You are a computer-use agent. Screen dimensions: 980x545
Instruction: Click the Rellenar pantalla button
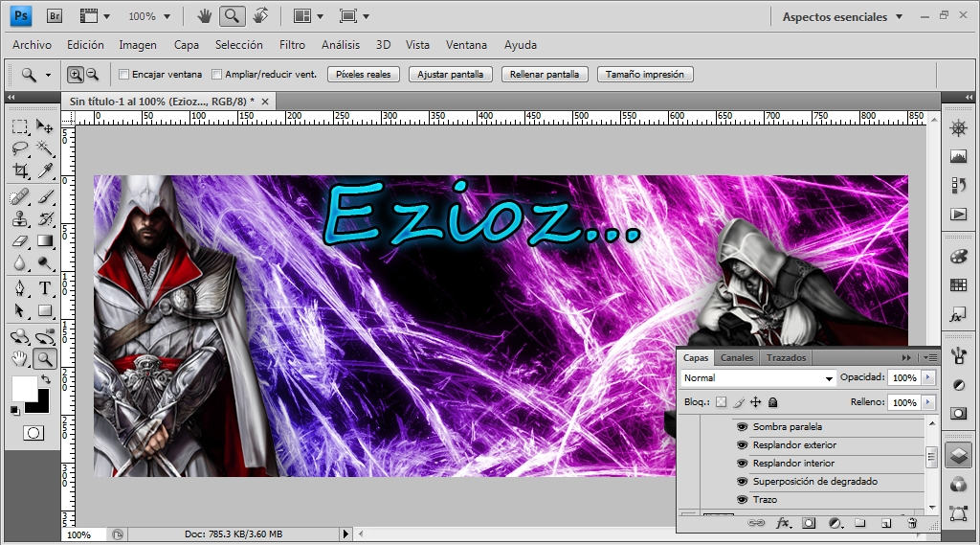tap(545, 75)
